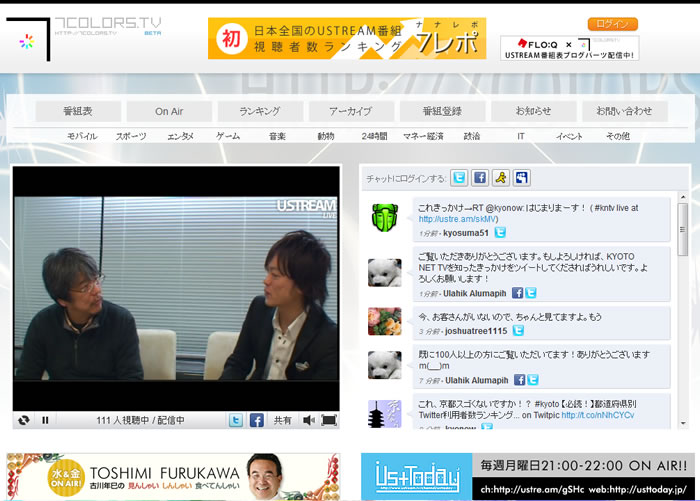This screenshot has height=501, width=700.
Task: Select the IT category
Action: 521,136
